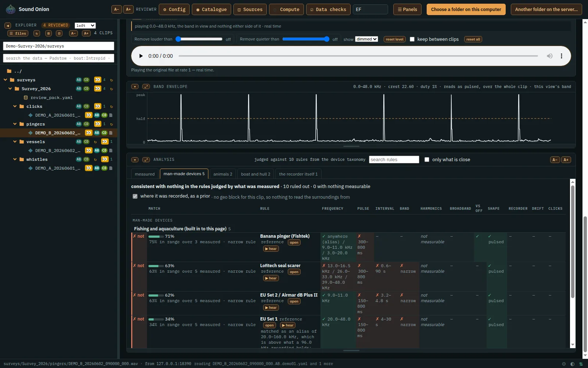This screenshot has width=588, height=368.
Task: Open the Data checks page
Action: click(x=328, y=9)
